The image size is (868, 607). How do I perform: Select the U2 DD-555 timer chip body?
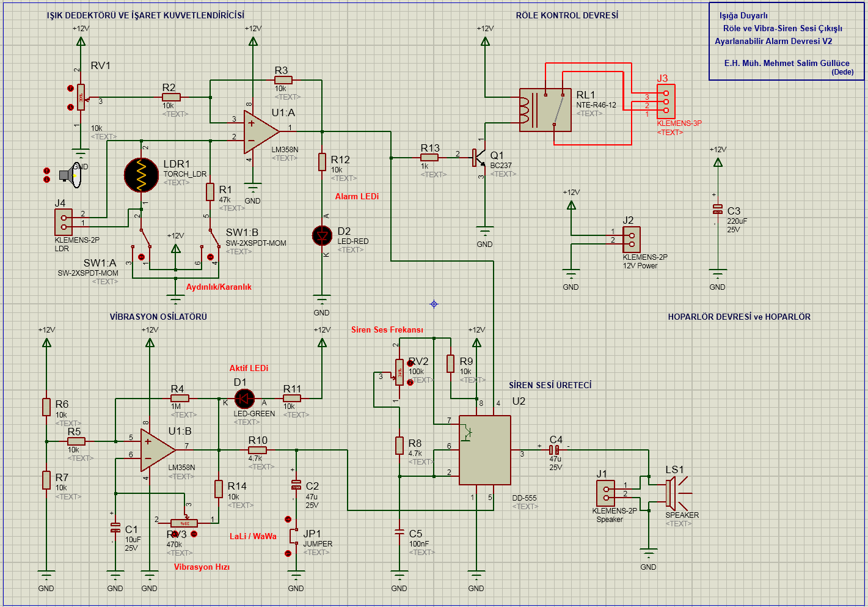pos(485,450)
